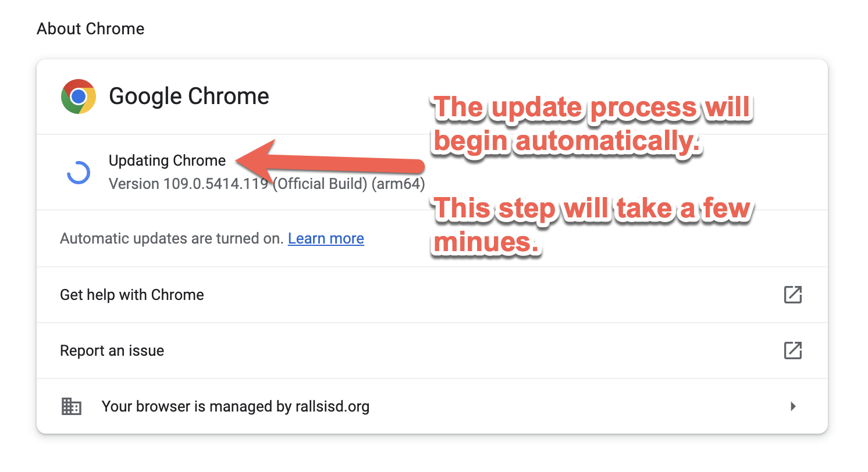Click the Version 109.0.5414.119 text
Screen dimensions: 868x472
[267, 184]
